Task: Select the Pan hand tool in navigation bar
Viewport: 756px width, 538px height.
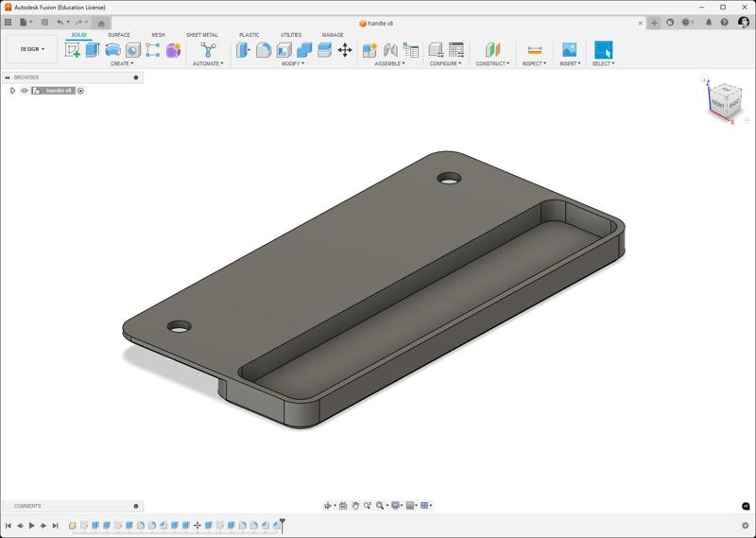Action: click(355, 505)
